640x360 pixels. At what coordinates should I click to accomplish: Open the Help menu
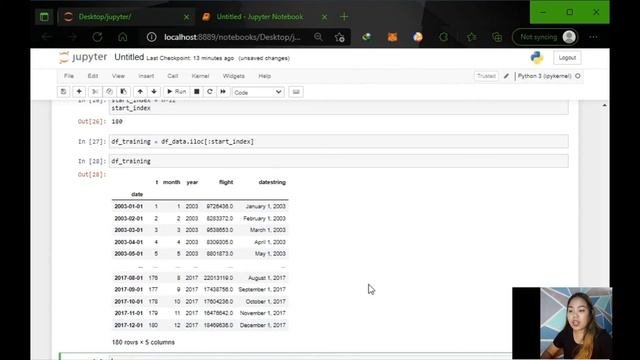(264, 76)
